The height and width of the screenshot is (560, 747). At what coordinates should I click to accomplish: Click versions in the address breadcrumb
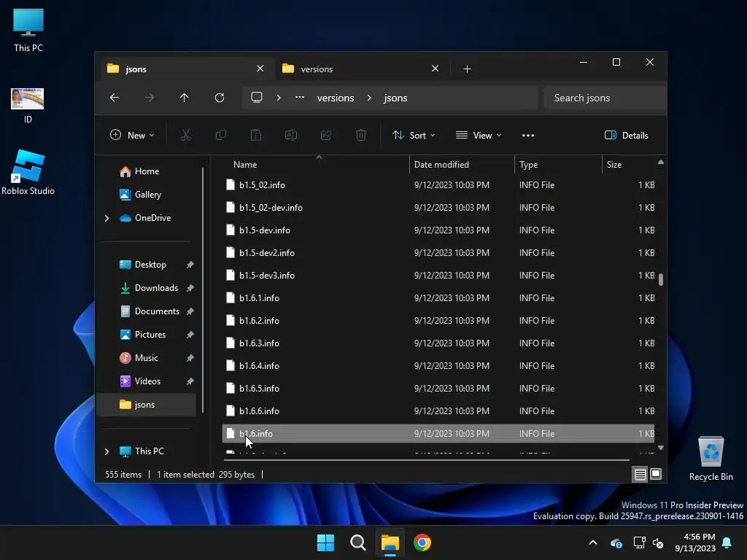336,98
